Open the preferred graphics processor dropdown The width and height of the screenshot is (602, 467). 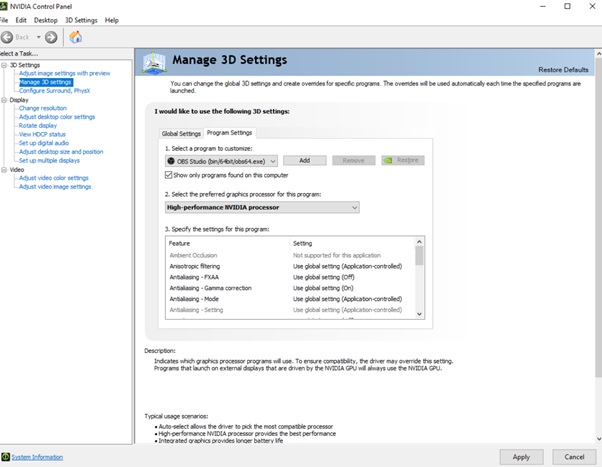pos(262,207)
